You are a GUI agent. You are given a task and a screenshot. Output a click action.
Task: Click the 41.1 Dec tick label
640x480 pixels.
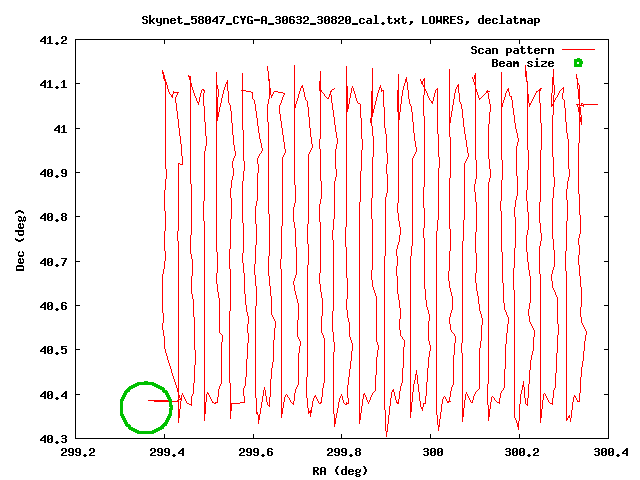coord(53,84)
